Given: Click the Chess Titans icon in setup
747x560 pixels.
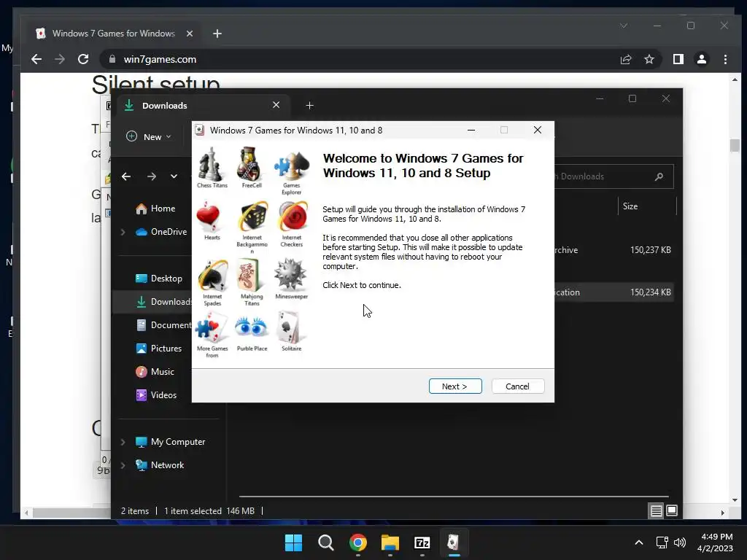Looking at the screenshot, I should [211, 164].
